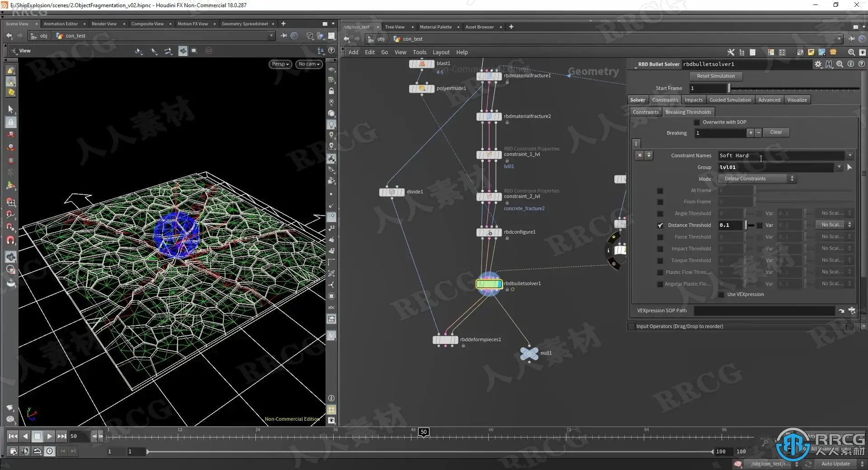Image resolution: width=868 pixels, height=470 pixels.
Task: Play the animation backward
Action: pyautogui.click(x=25, y=436)
